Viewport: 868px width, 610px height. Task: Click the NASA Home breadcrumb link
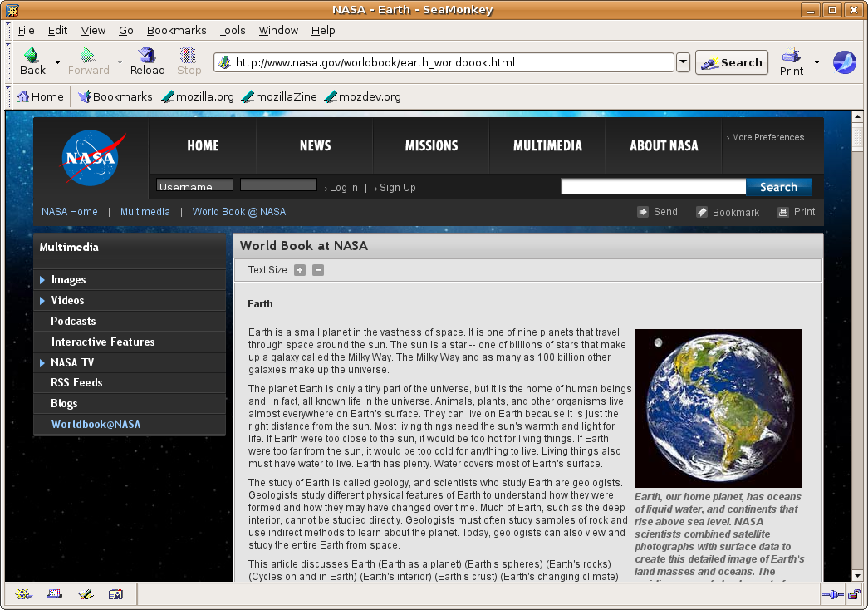69,212
